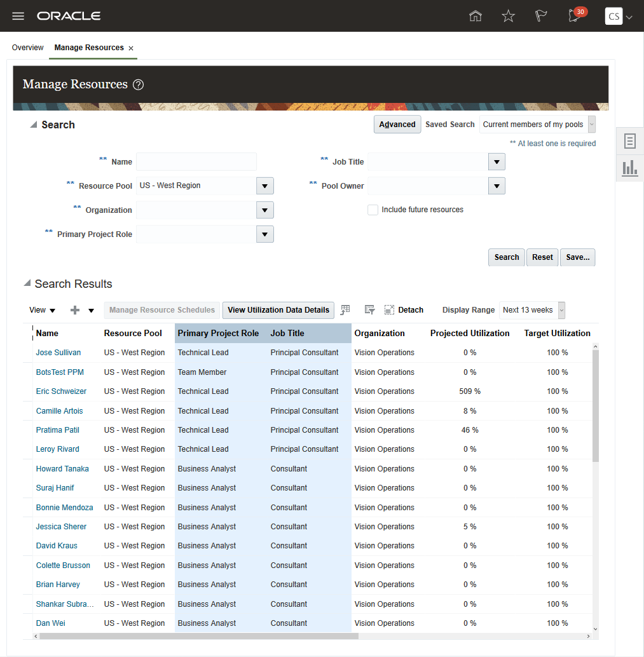The image size is (644, 657).
Task: Switch to the Overview tab
Action: [x=28, y=48]
